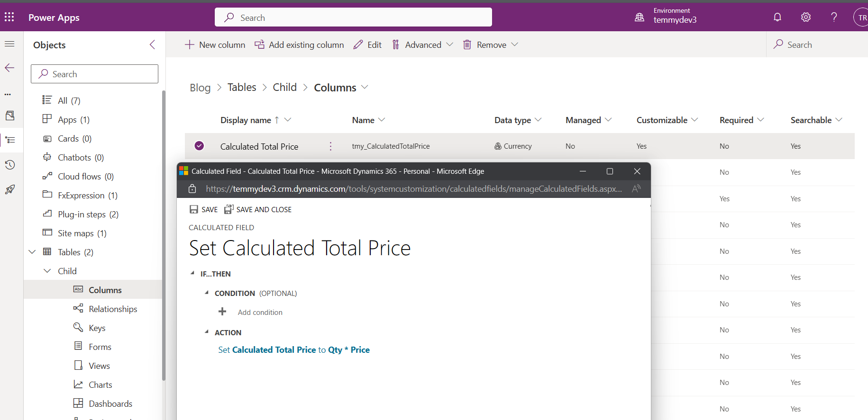Viewport: 868px width, 420px height.
Task: Open the Data type column header menu
Action: [538, 120]
